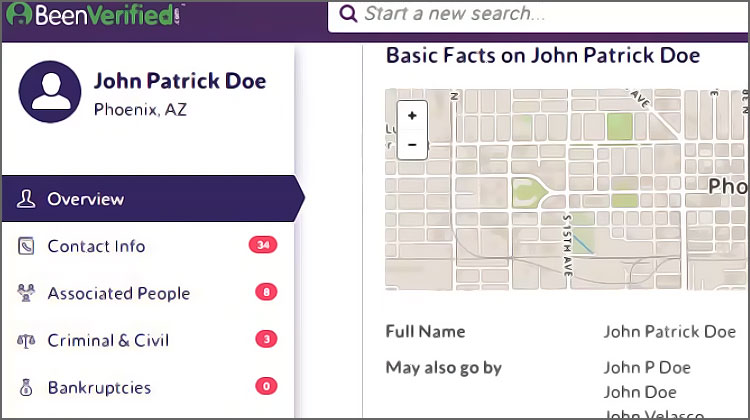
Task: Click the Criminal & Civil scales icon
Action: 26,341
